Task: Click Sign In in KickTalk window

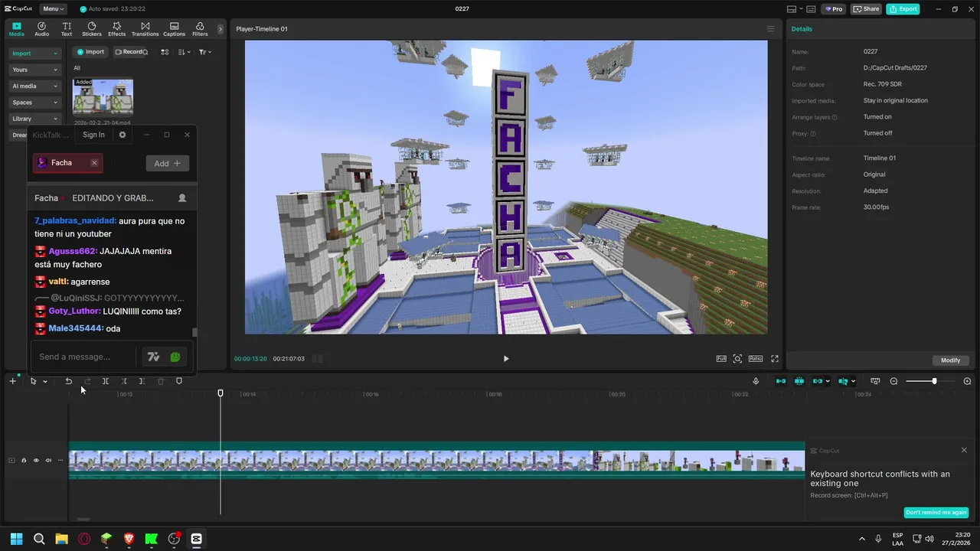Action: tap(93, 135)
